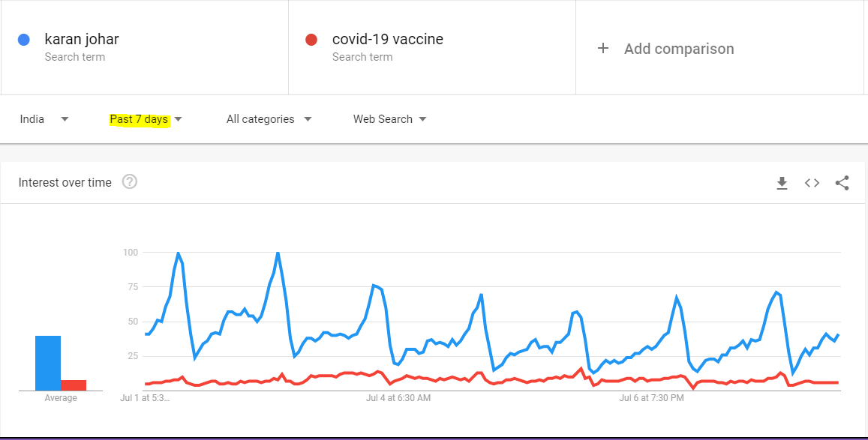Click the plus icon beside Add comparison
The height and width of the screenshot is (440, 868).
(603, 49)
